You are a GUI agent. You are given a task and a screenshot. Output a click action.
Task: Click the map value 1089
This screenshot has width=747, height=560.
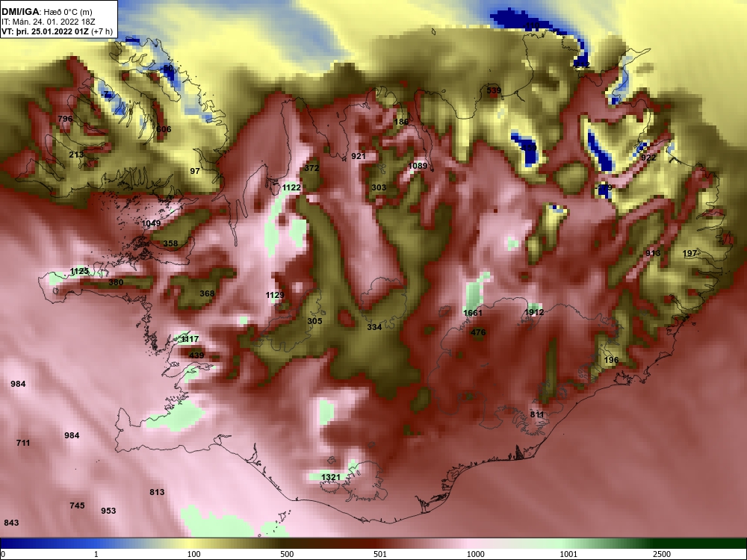click(418, 166)
